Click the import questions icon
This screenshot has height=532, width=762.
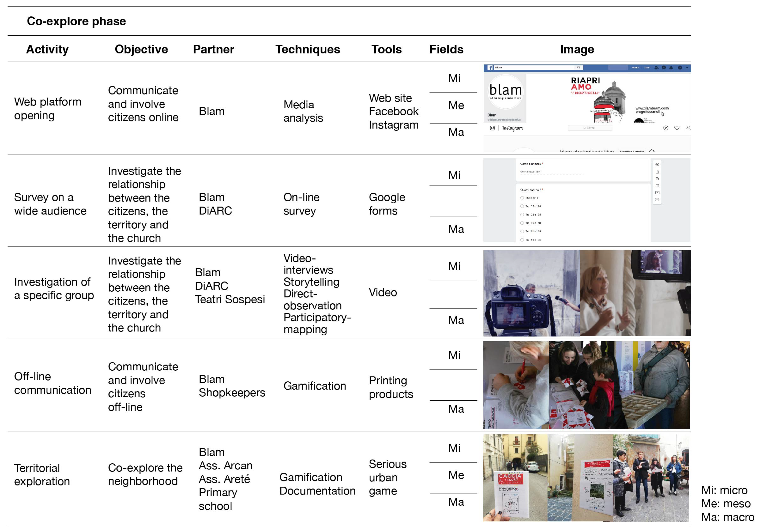click(x=657, y=172)
